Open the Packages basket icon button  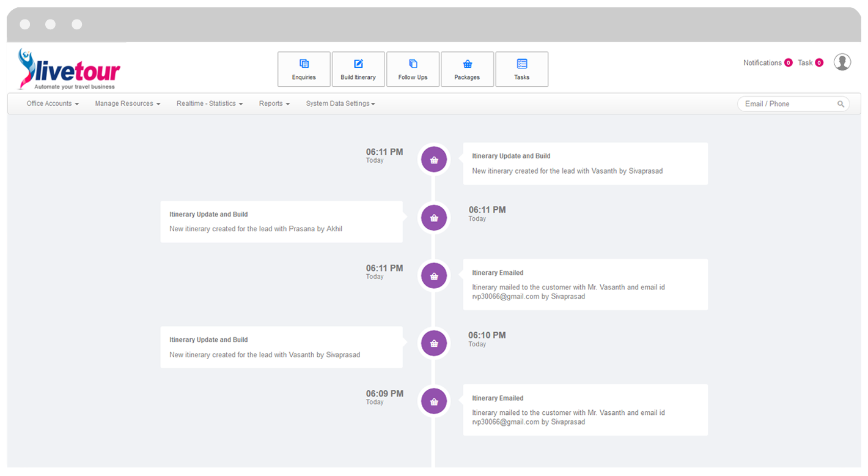click(x=467, y=69)
